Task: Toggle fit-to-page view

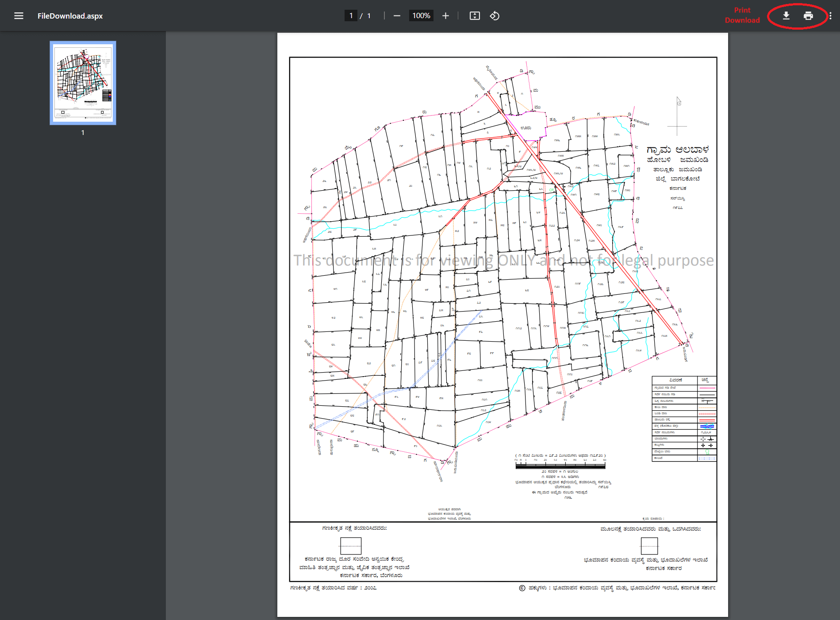Action: pos(474,15)
